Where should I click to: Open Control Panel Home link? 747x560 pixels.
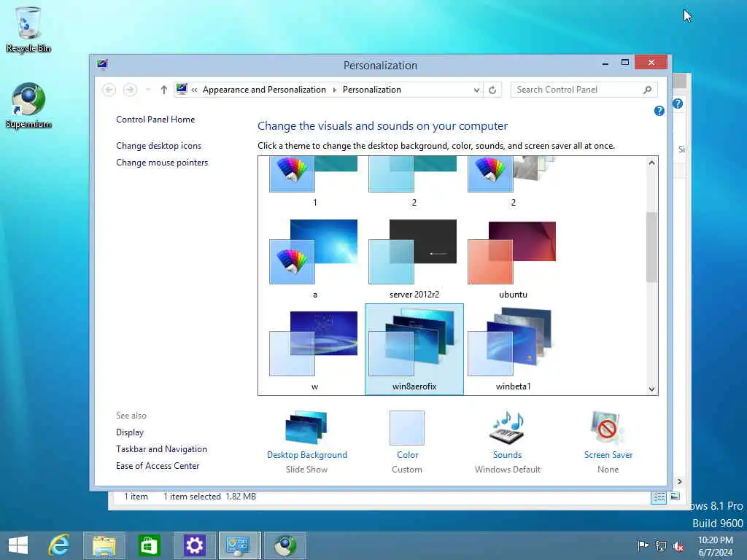pyautogui.click(x=155, y=120)
